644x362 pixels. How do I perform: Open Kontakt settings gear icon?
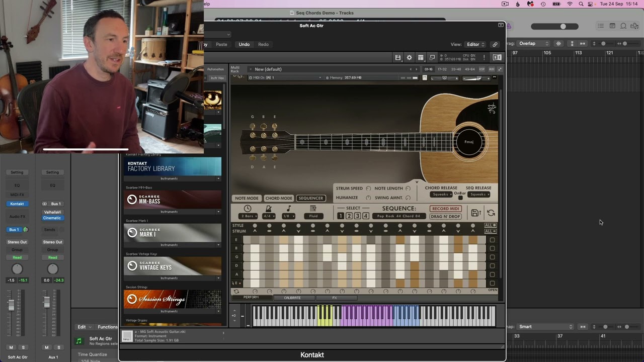tap(409, 58)
